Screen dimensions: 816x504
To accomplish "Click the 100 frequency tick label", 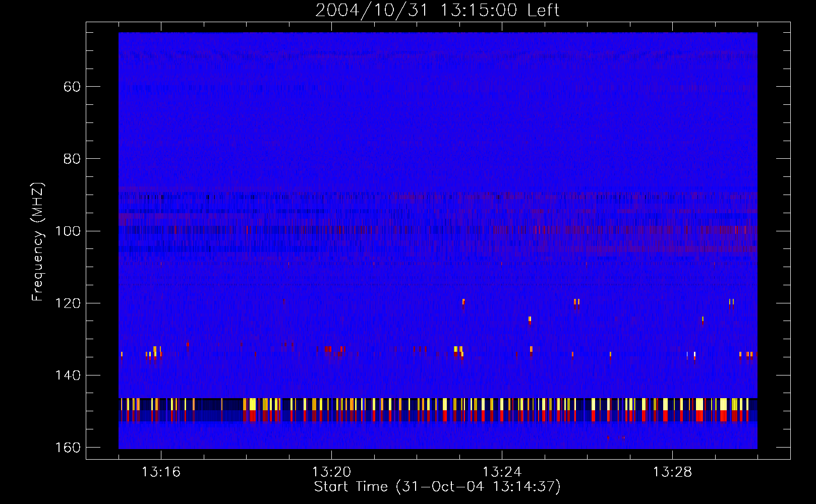I will coord(68,231).
